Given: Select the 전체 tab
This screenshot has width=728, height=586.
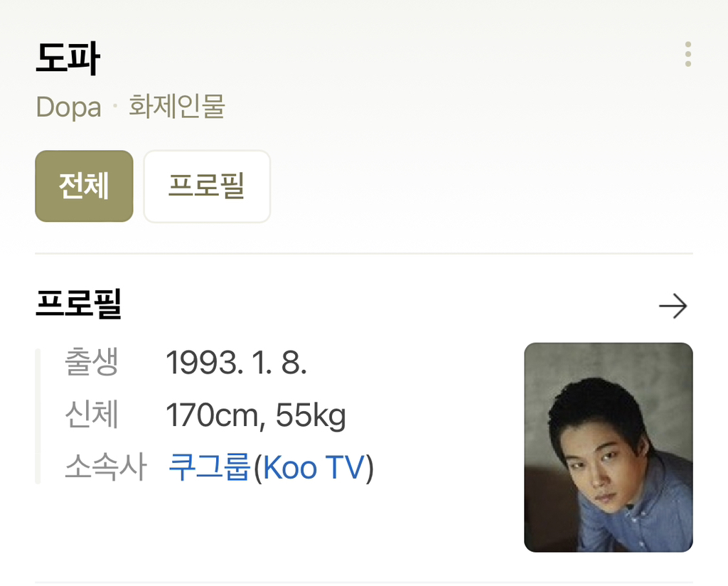Looking at the screenshot, I should [84, 186].
